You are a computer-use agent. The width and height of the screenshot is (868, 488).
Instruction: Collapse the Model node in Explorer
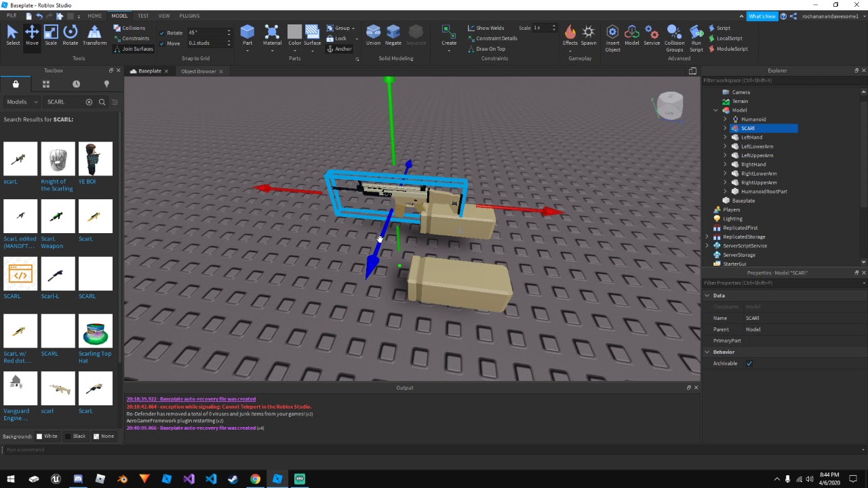[x=716, y=110]
